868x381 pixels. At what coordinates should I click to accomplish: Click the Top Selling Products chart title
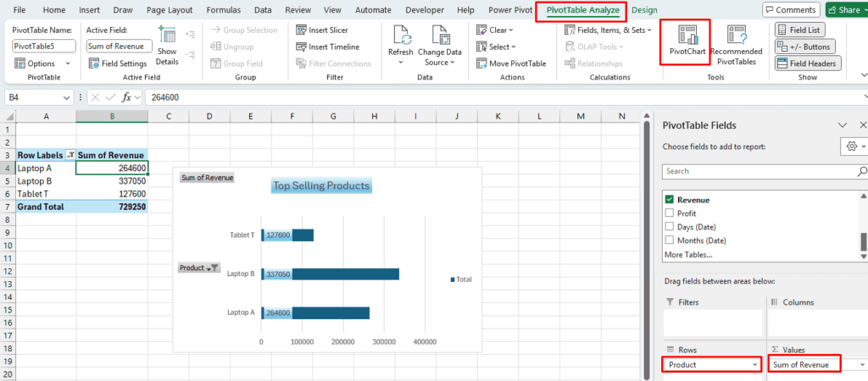coord(321,185)
